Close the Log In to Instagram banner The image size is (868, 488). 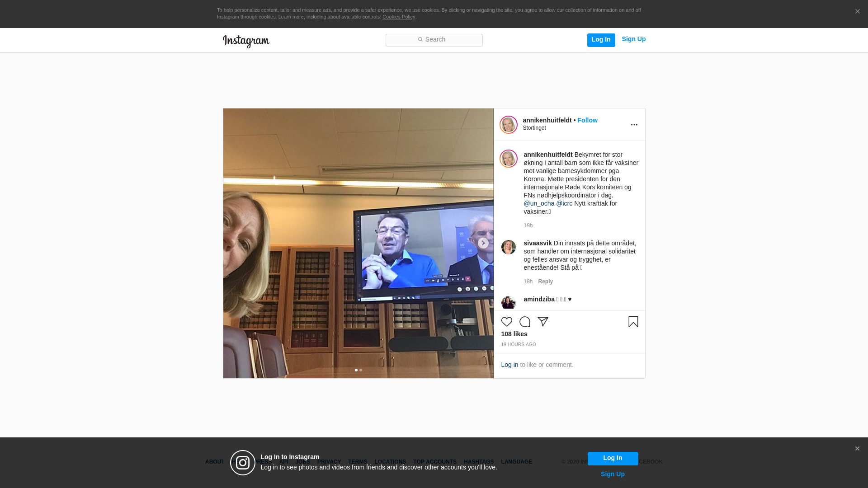(x=857, y=449)
